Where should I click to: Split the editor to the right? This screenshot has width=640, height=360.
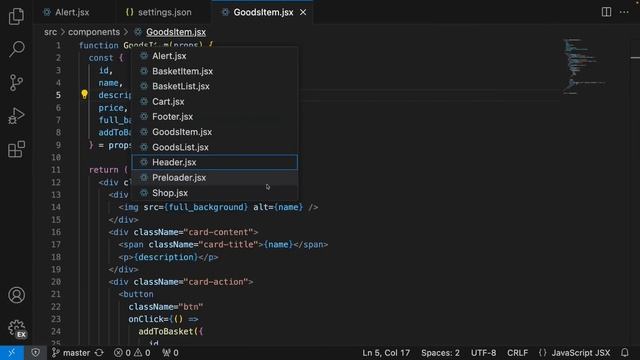607,12
